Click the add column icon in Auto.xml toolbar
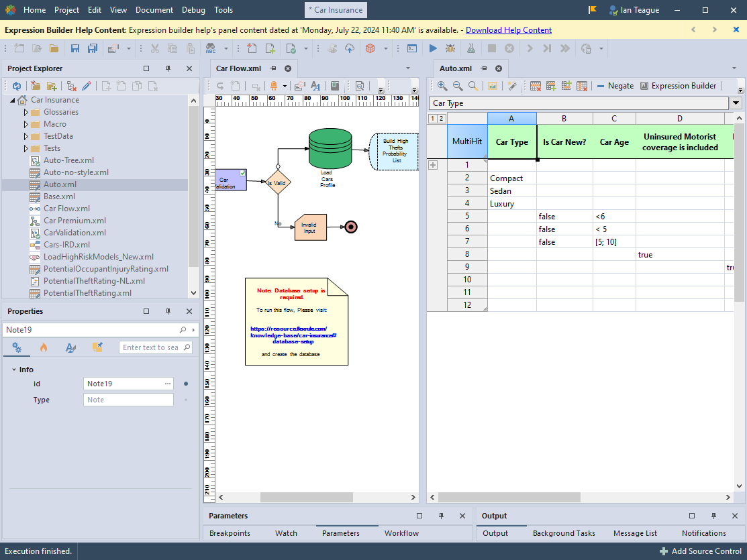Screen dimensions: 747x560 pos(566,86)
